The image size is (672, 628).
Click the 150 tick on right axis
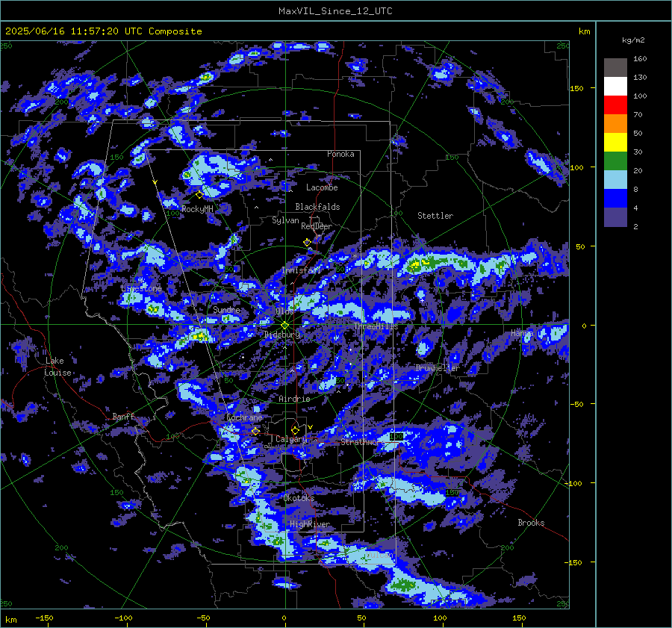click(577, 88)
